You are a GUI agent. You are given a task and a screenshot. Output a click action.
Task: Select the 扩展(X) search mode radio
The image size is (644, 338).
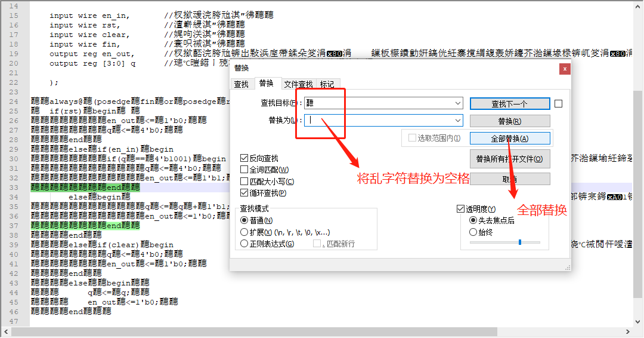pyautogui.click(x=244, y=232)
